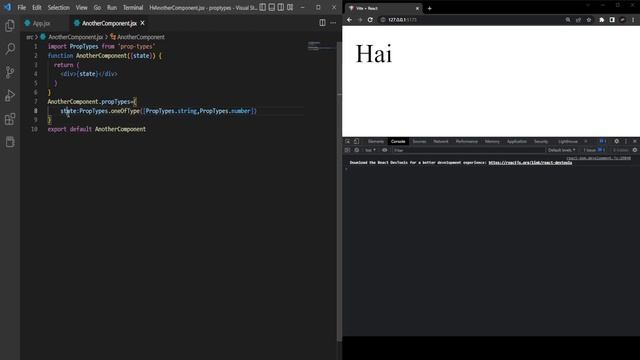Screen dimensions: 640x360
Task: Toggle bottom panel layout icon
Action: 271,7
